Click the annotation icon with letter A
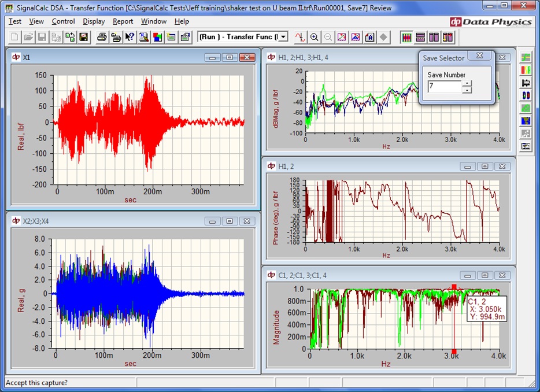540x392 pixels. 369,37
